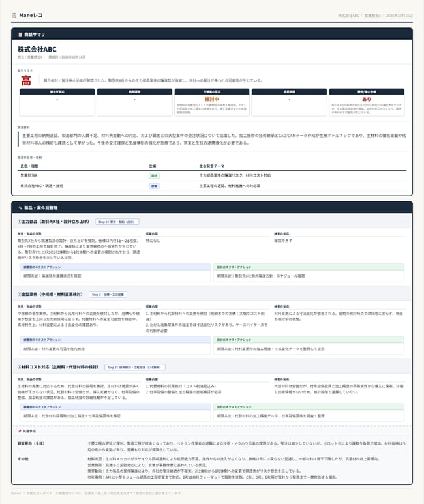
Task: Click the Step 3 仕様・工法提案 badge
Action: [x=108, y=295]
